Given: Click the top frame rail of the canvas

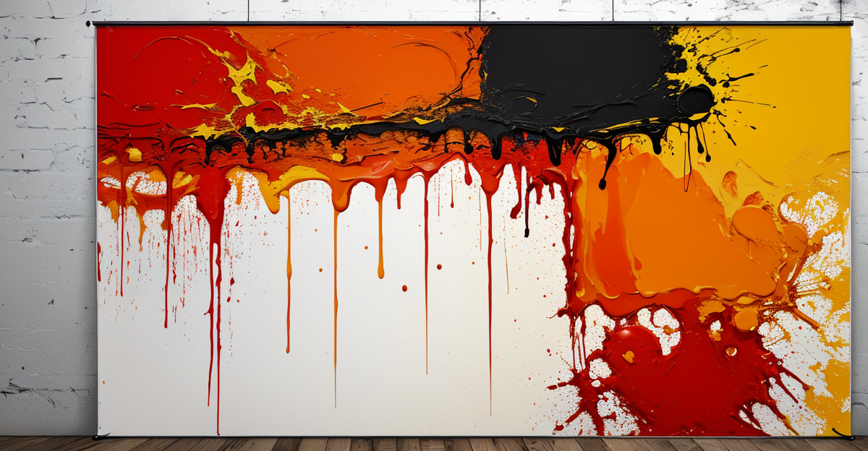Looking at the screenshot, I should (434, 25).
